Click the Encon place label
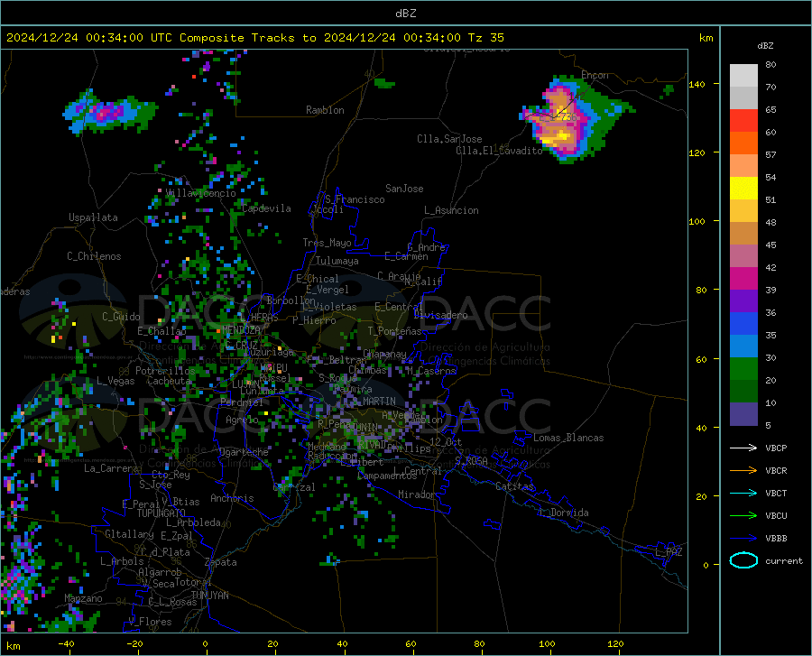This screenshot has height=656, width=812. pyautogui.click(x=595, y=75)
